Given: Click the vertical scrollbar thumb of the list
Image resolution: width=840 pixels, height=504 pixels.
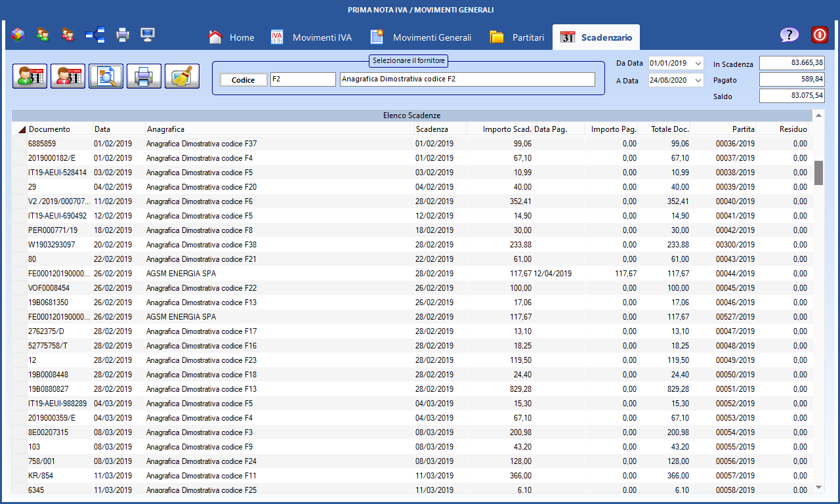Looking at the screenshot, I should coord(818,173).
